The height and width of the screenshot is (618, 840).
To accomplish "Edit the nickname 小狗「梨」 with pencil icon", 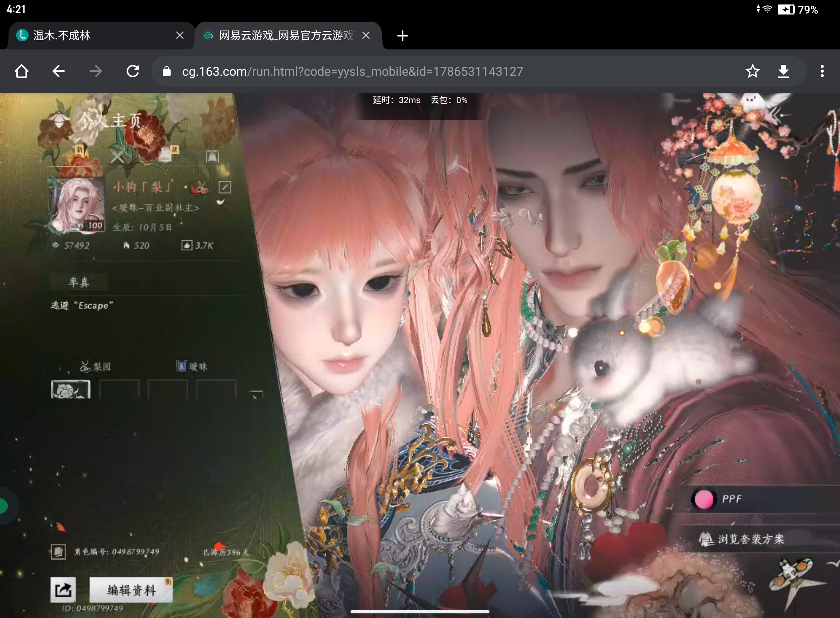I will coord(225,187).
